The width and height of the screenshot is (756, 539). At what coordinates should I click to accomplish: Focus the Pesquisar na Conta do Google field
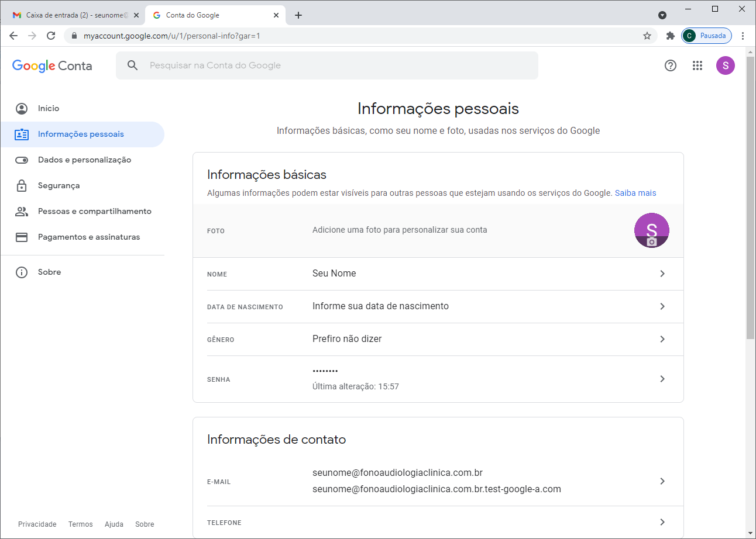pyautogui.click(x=327, y=65)
